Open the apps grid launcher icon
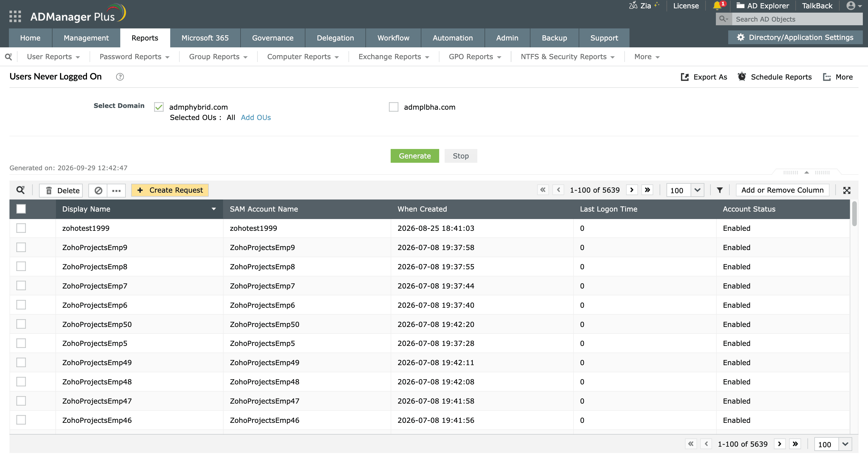 click(15, 16)
